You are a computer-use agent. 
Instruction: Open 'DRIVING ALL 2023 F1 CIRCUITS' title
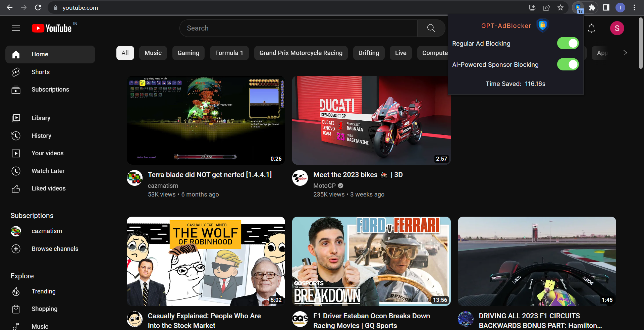coord(540,321)
